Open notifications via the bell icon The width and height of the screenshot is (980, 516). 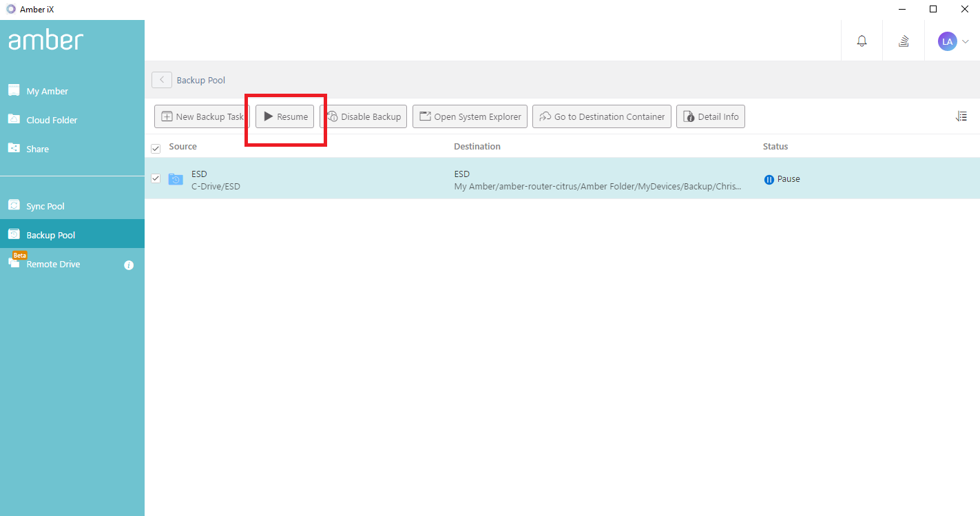pyautogui.click(x=862, y=41)
